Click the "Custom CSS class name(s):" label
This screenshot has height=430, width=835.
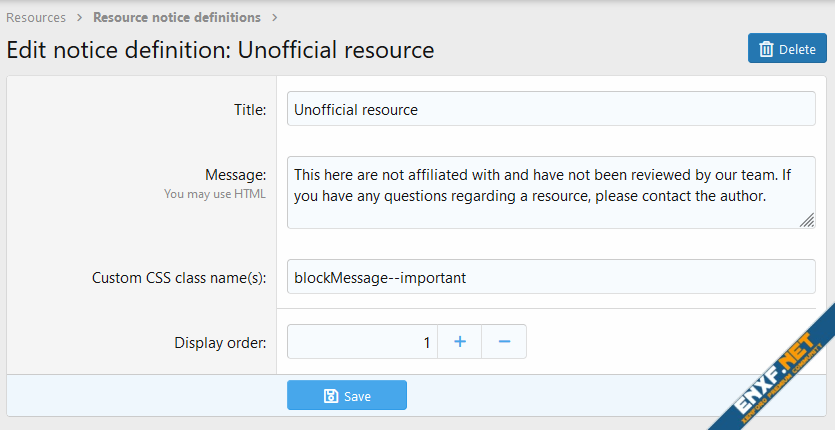tap(179, 277)
